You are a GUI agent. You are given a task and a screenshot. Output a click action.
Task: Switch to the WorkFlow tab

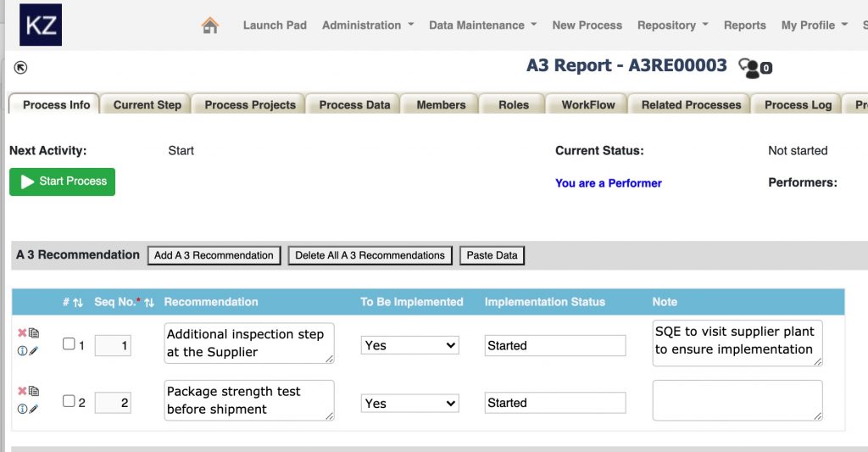click(587, 105)
